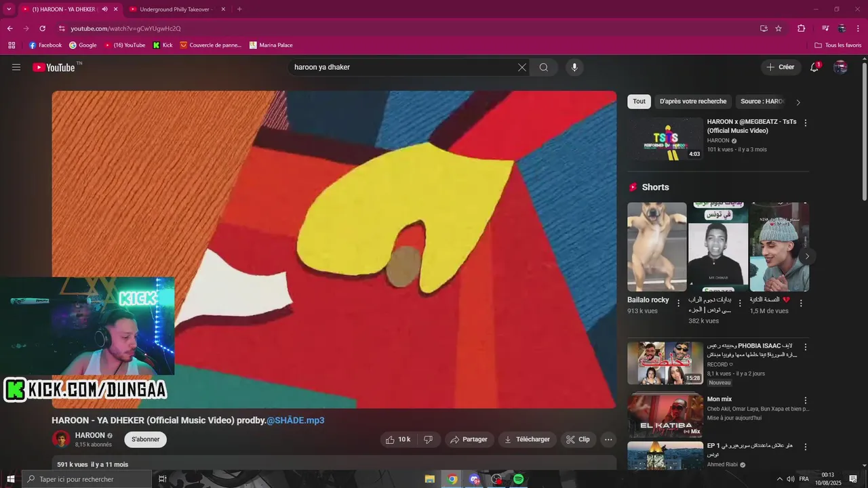This screenshot has height=488, width=868.
Task: Click the browser address bar URL
Action: tap(126, 28)
